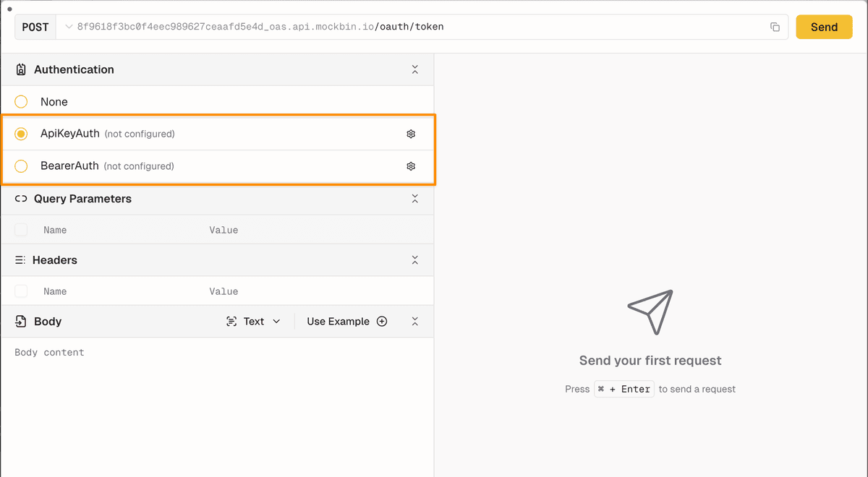Open the server URL dropdown chevron
The width and height of the screenshot is (868, 477).
tap(69, 27)
